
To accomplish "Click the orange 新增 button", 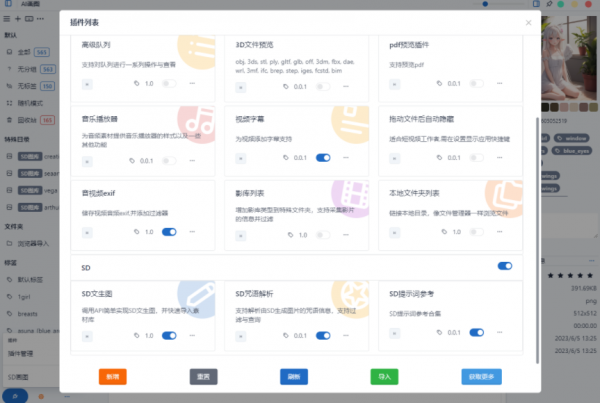I will 112,377.
